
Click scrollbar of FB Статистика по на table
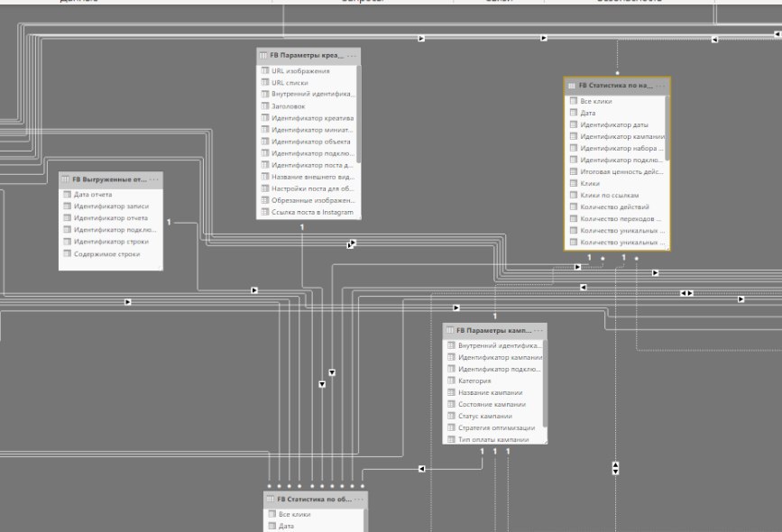click(667, 128)
